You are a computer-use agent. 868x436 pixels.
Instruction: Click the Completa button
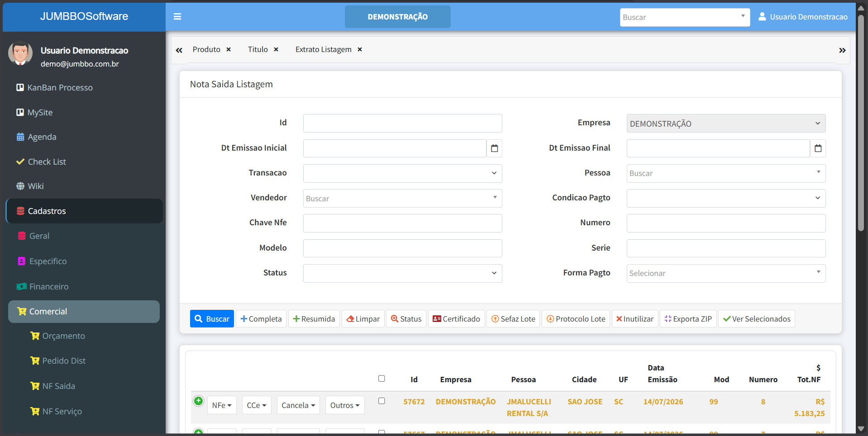[261, 319]
